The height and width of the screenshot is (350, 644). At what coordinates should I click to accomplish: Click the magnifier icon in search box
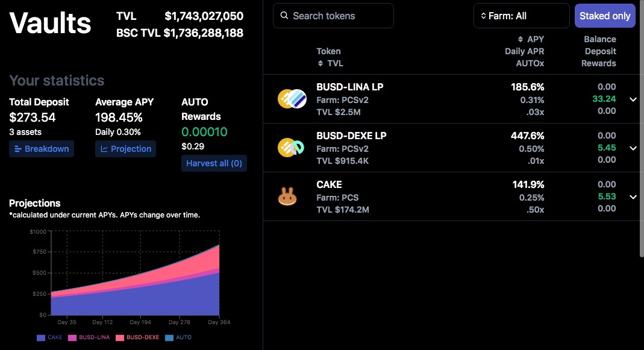(x=284, y=16)
